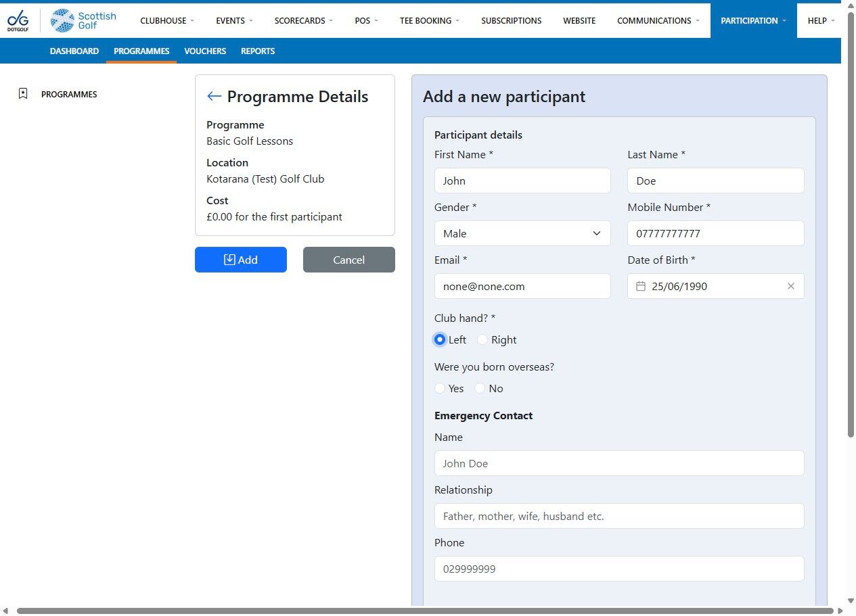Screen dimensions: 856x616
Task: Switch to the Reports tab
Action: [258, 51]
